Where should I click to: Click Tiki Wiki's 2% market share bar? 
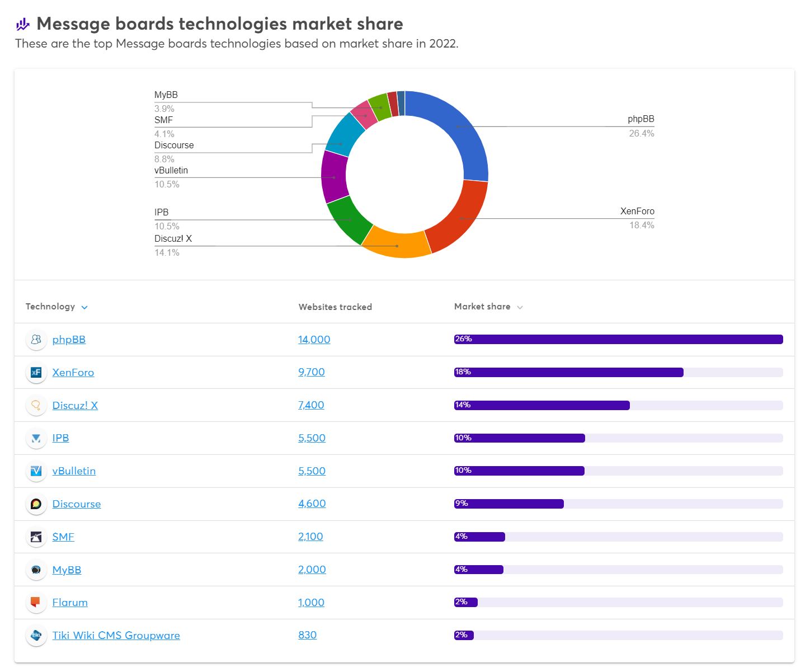point(464,635)
